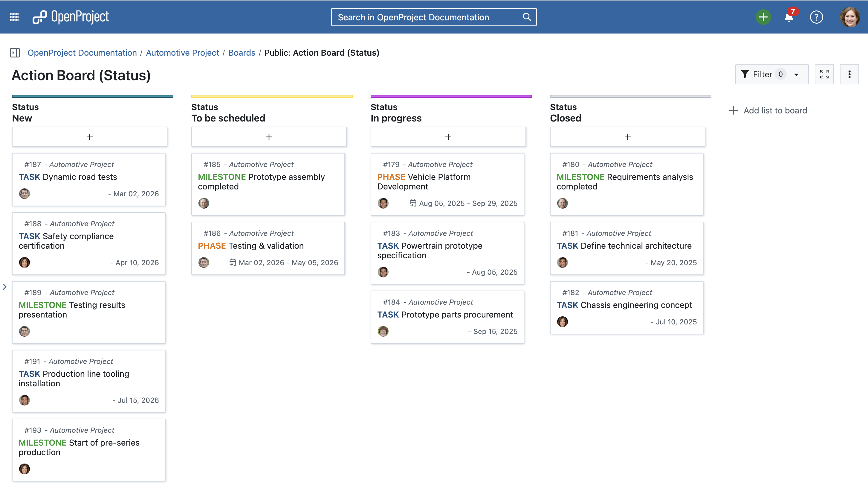The width and height of the screenshot is (868, 486).
Task: Add card to the New column
Action: click(x=90, y=137)
